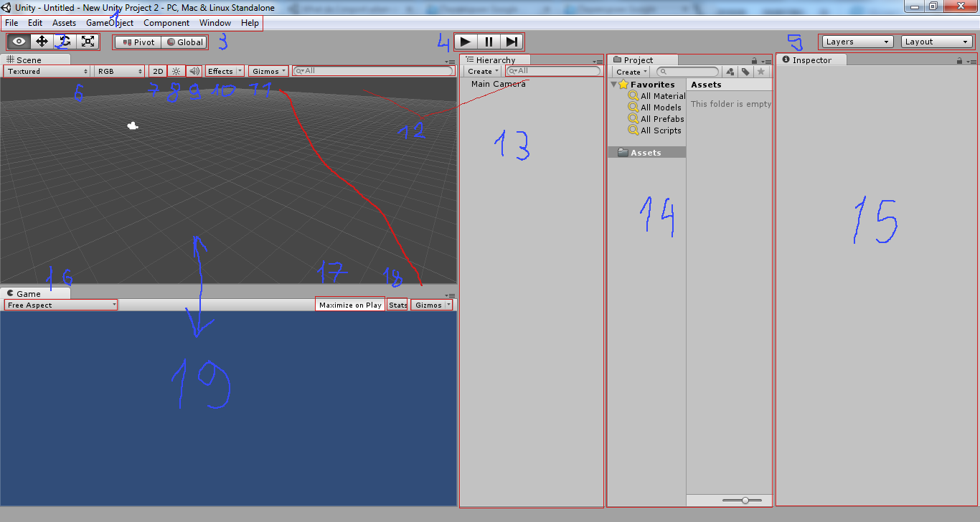Viewport: 980px width, 522px height.
Task: Click the camera gizmo in Scene view
Action: (133, 125)
